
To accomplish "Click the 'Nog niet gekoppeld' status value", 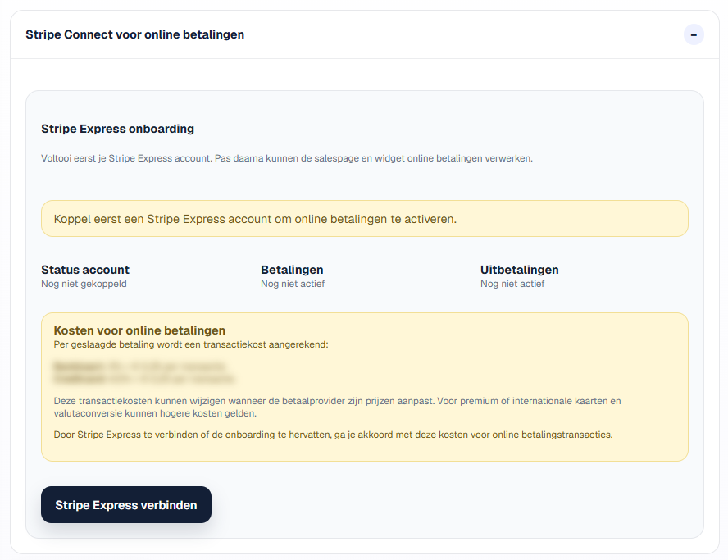I will coord(84,284).
